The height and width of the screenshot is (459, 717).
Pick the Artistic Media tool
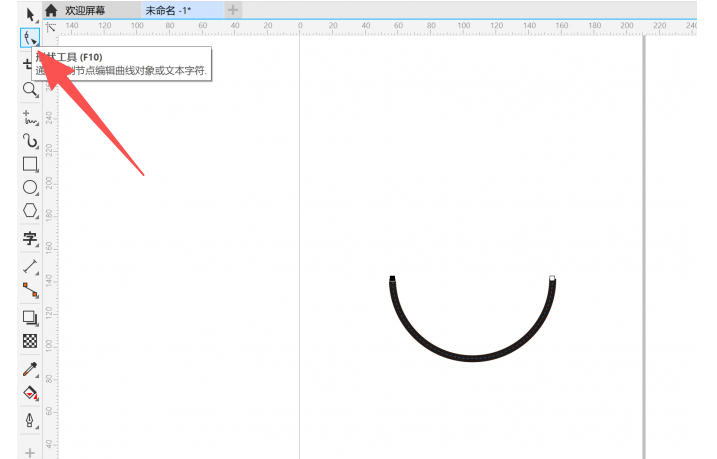30,141
